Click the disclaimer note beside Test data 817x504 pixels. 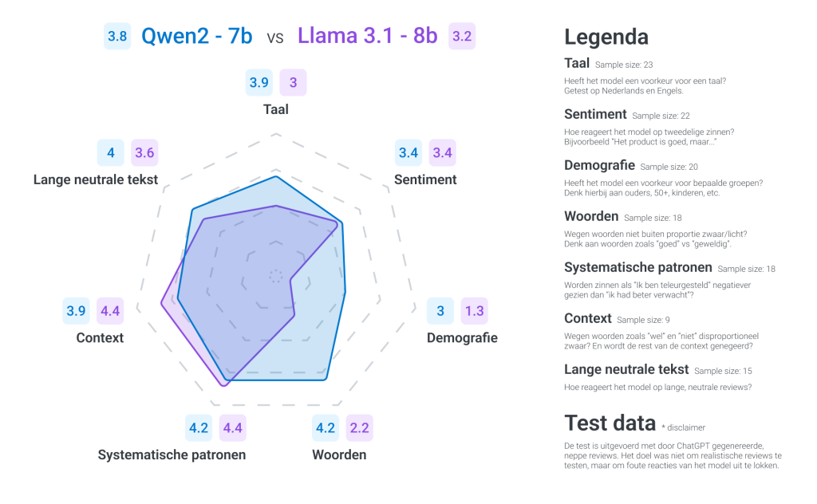pos(683,427)
